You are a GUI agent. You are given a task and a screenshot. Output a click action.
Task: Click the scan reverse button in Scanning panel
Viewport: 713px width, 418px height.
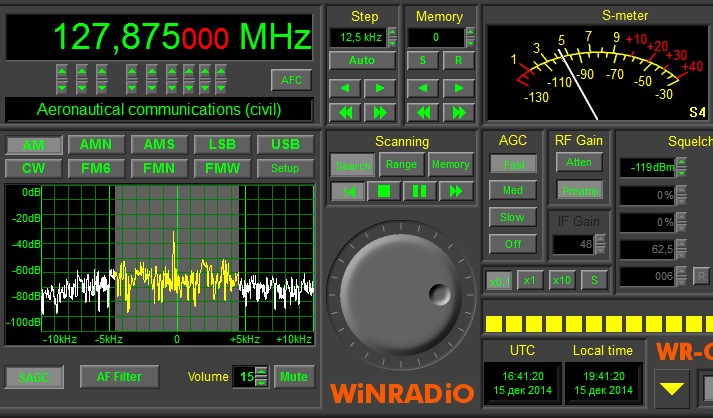tap(348, 191)
